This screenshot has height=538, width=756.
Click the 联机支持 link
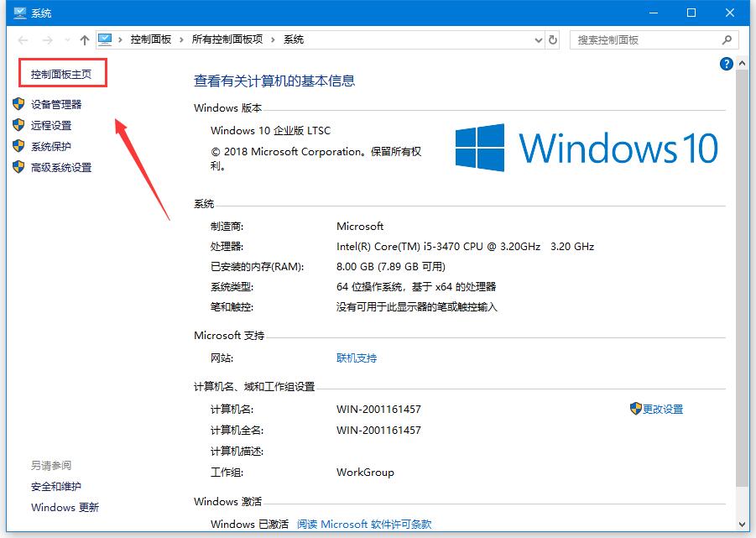point(357,357)
